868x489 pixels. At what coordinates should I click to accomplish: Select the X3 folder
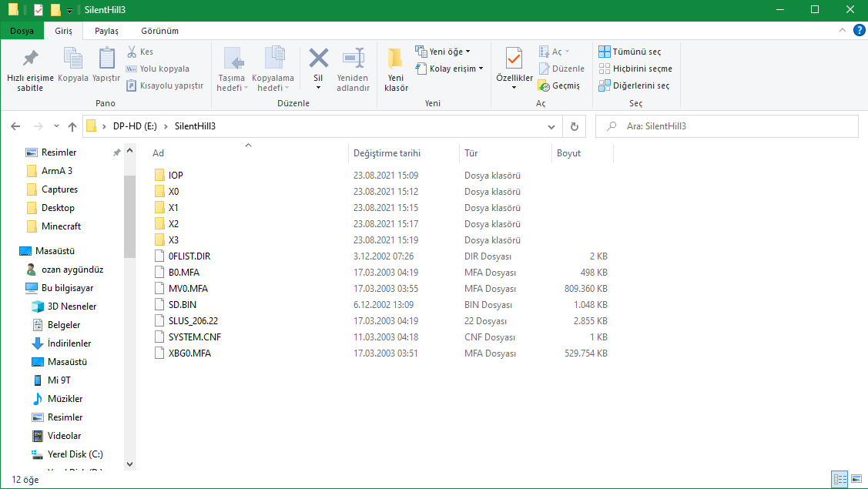click(173, 239)
